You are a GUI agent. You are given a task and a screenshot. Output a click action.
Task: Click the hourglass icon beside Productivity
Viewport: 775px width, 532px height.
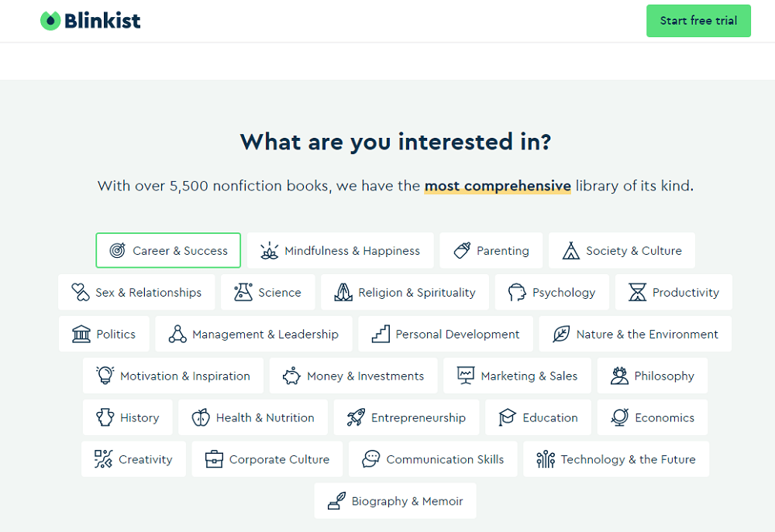(x=637, y=293)
